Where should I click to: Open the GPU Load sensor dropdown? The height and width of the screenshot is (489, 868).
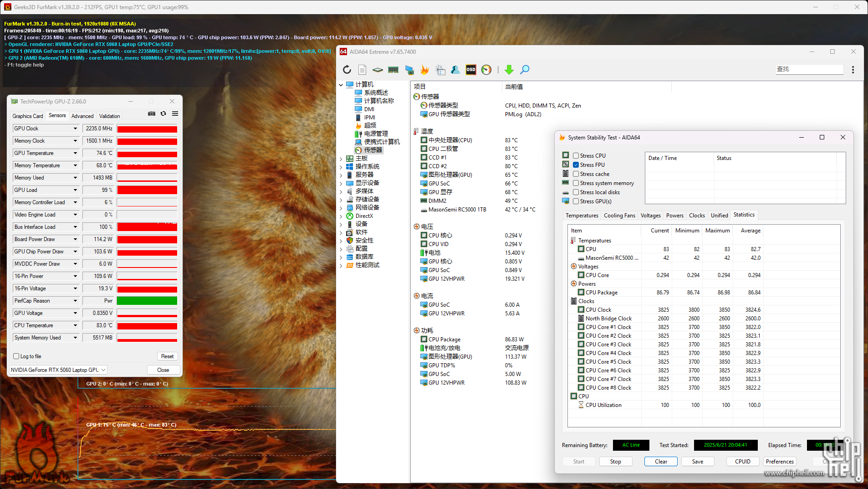point(75,190)
